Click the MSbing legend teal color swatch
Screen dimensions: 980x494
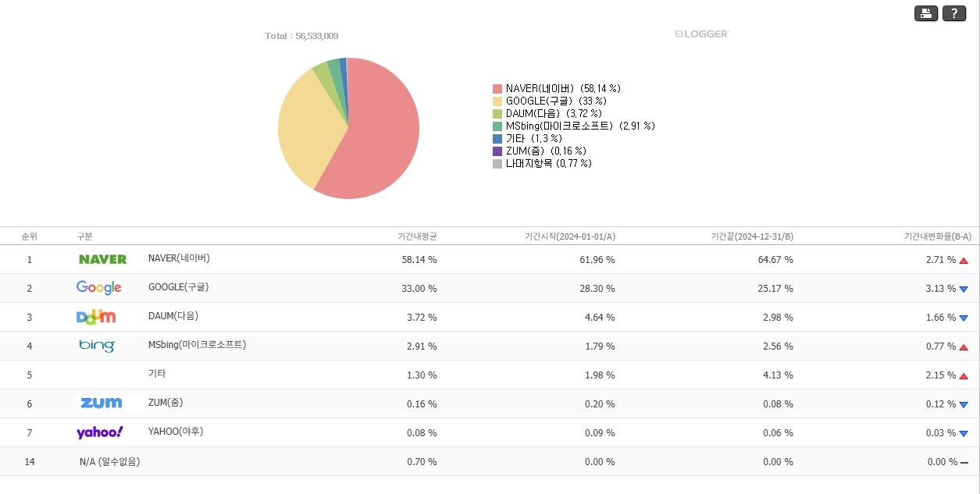click(x=497, y=126)
